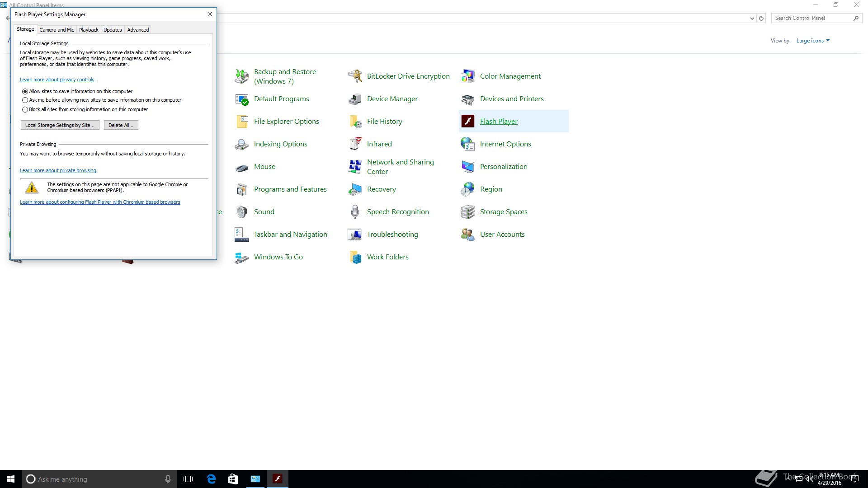Click the Cortana microphone icon
Image resolution: width=868 pixels, height=488 pixels.
168,479
